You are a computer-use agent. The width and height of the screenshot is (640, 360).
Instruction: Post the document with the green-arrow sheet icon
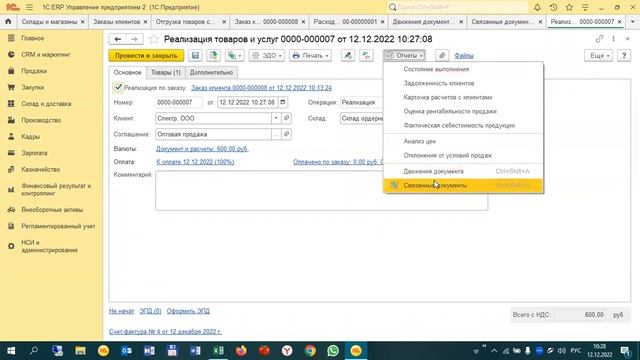pos(213,56)
